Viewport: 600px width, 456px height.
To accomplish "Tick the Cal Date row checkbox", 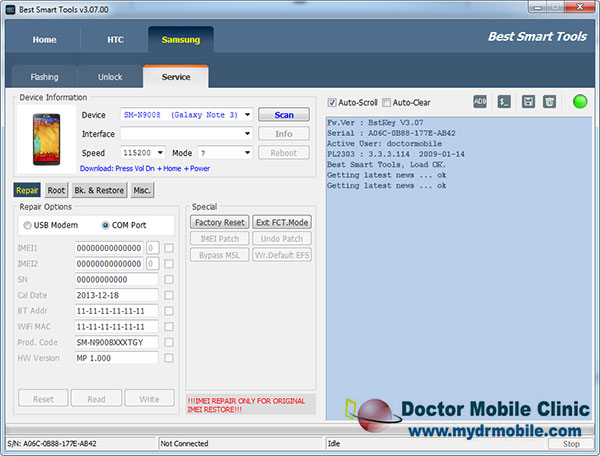I will coord(168,295).
